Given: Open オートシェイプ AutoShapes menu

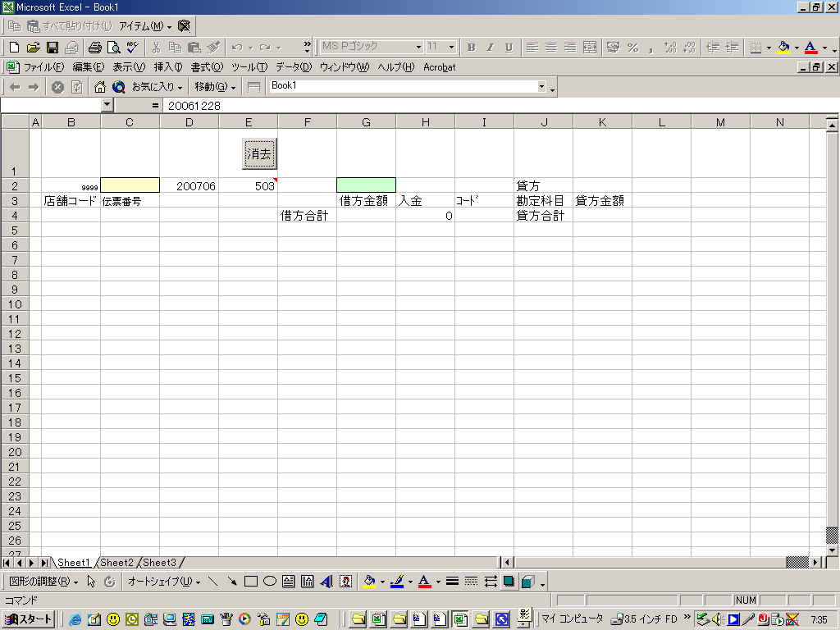Looking at the screenshot, I should 164,582.
